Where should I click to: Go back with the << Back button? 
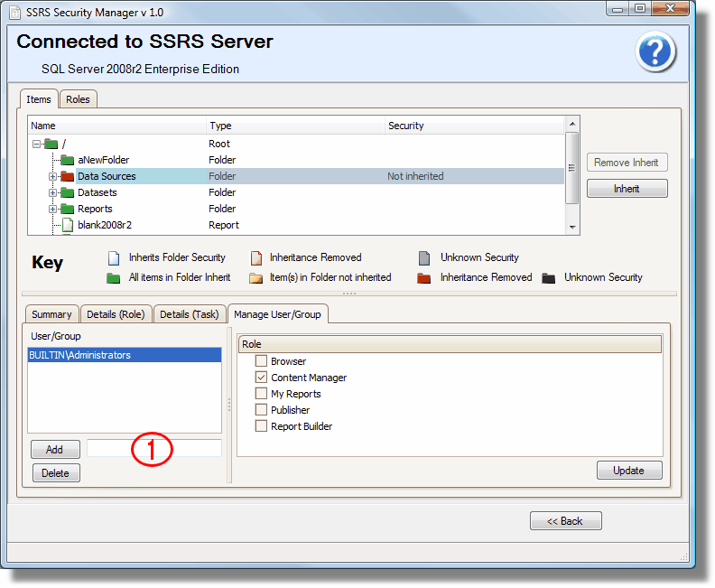[565, 521]
